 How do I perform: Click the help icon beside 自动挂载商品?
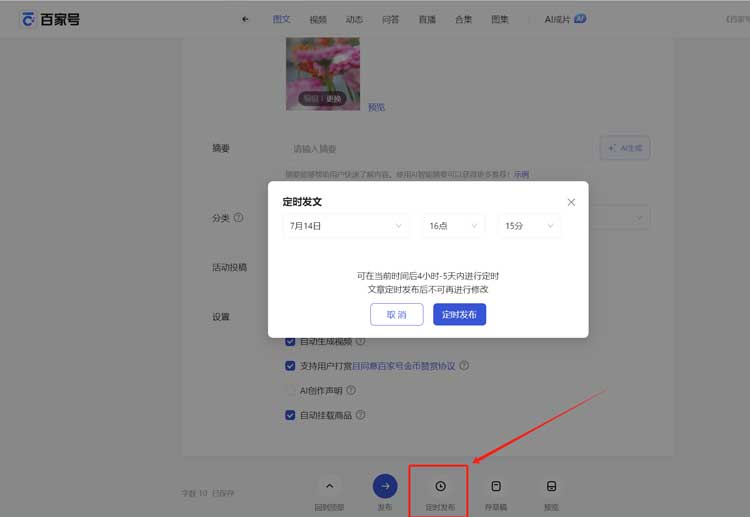[361, 415]
